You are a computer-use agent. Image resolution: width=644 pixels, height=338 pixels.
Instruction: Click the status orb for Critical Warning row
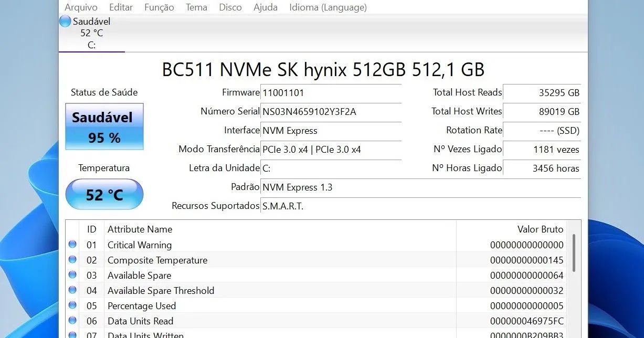pos(72,245)
